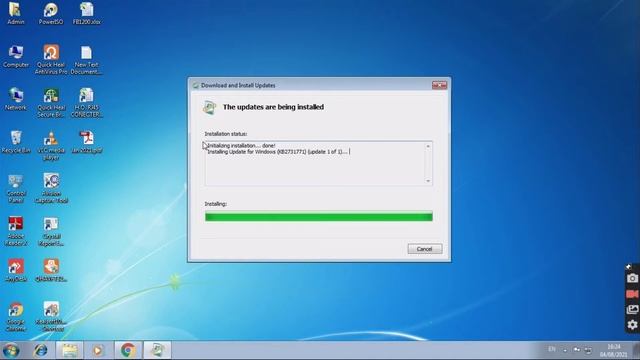Viewport: 640px width, 360px height.
Task: Open the recorder's image gallery icon
Action: click(x=632, y=309)
